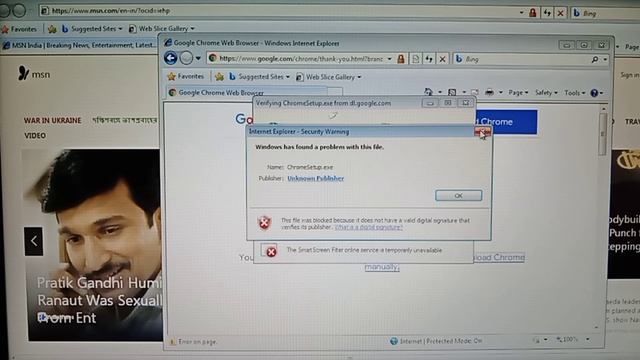Click the Print icon in the command bar
Viewport: 640px width, 360px height.
(489, 93)
